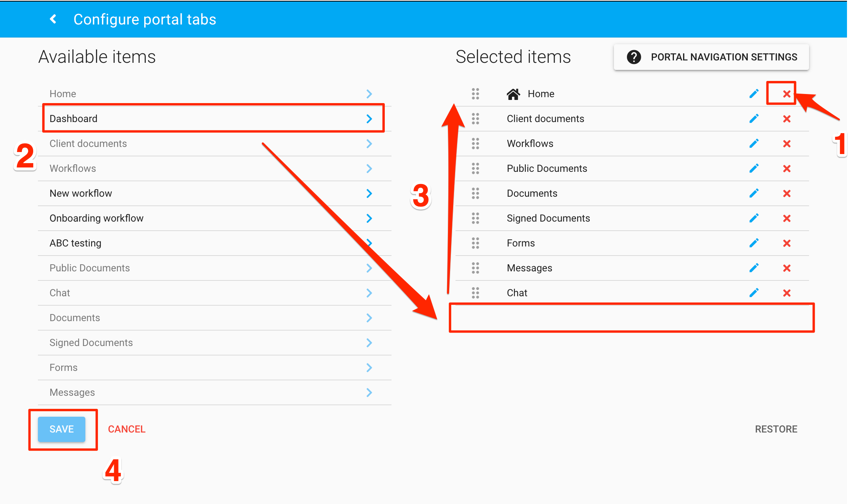Viewport: 862px width, 504px height.
Task: Restore default selected items
Action: tap(776, 429)
